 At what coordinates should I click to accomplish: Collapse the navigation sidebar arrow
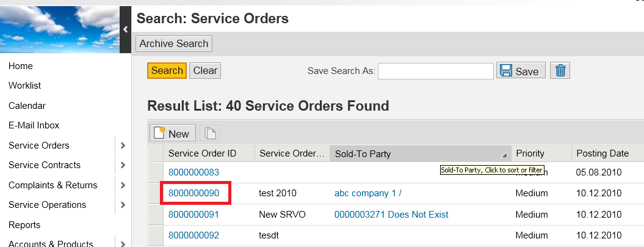tap(125, 29)
